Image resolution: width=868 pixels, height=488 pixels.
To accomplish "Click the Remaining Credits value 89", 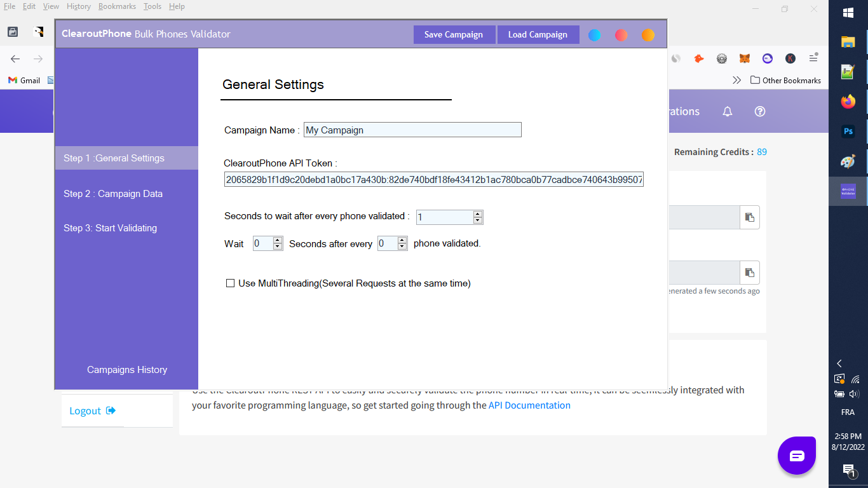I will click(x=762, y=152).
